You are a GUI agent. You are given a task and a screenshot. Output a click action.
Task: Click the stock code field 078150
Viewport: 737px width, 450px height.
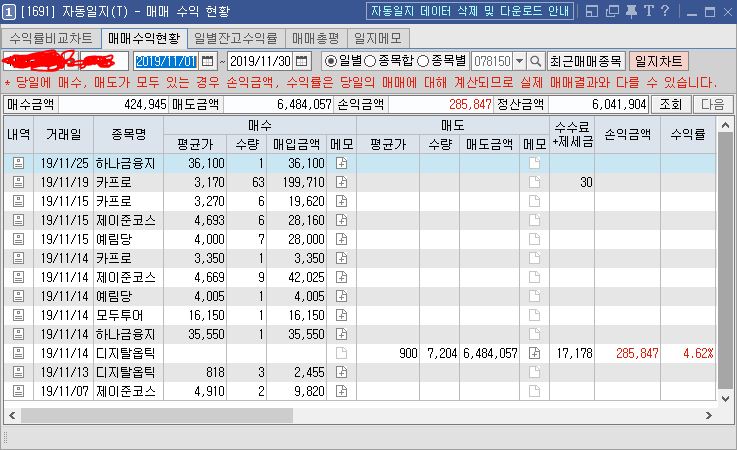(492, 61)
